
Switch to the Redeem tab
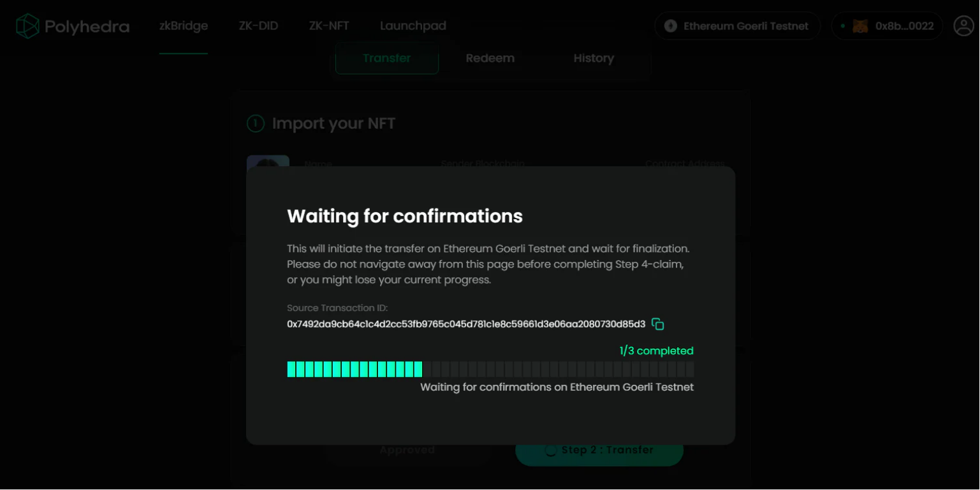[x=490, y=58]
